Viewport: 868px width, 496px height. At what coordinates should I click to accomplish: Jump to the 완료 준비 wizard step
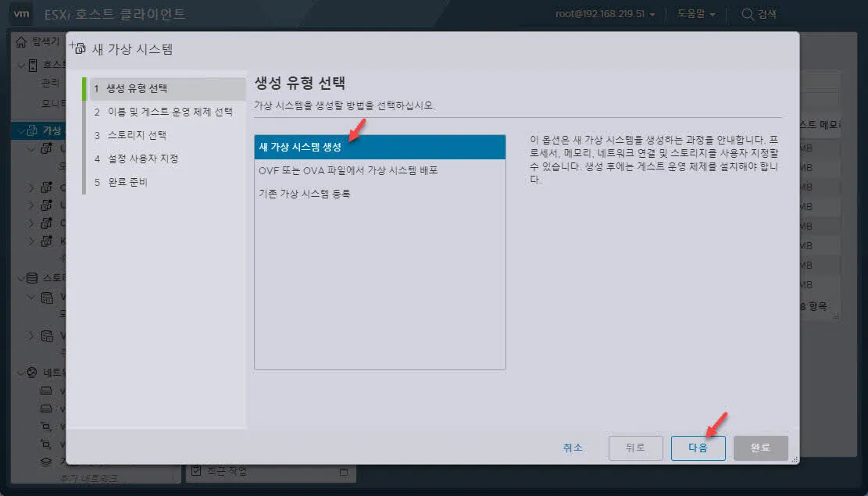tap(127, 182)
